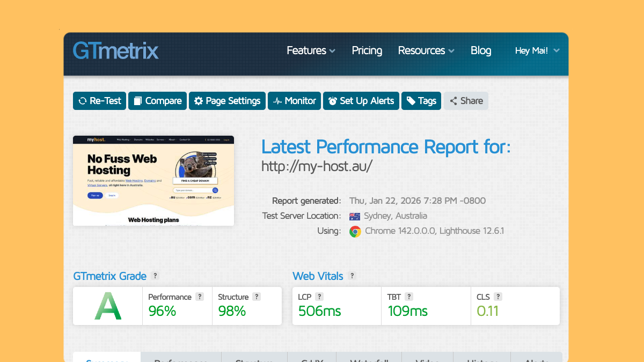
Task: Expand the Features dropdown menu
Action: coord(311,50)
